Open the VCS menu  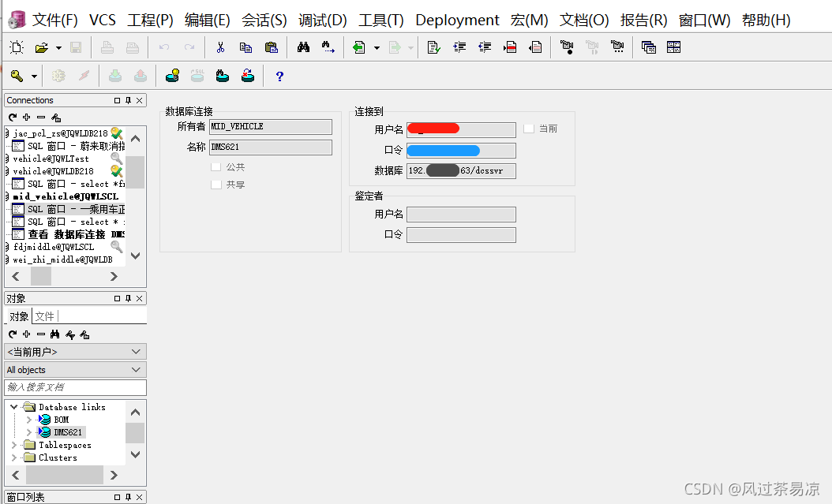(x=103, y=21)
